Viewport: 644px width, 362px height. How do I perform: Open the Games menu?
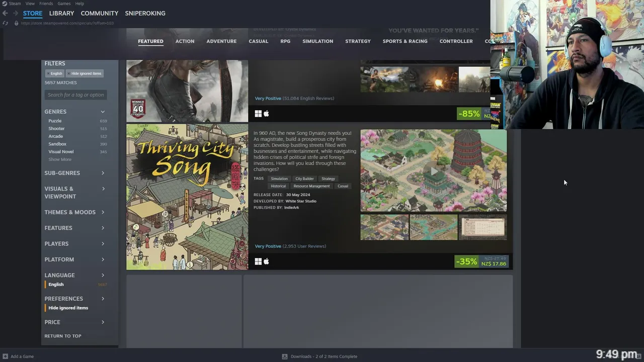(64, 4)
